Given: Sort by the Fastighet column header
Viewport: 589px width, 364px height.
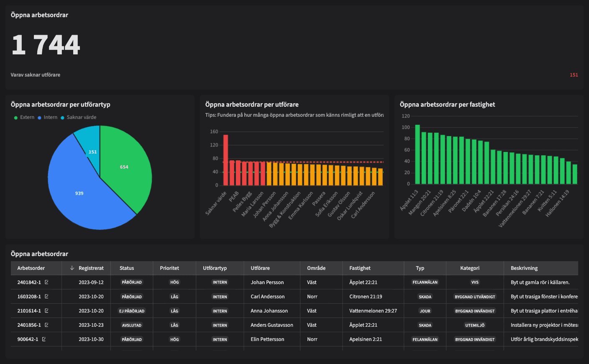Looking at the screenshot, I should point(360,268).
